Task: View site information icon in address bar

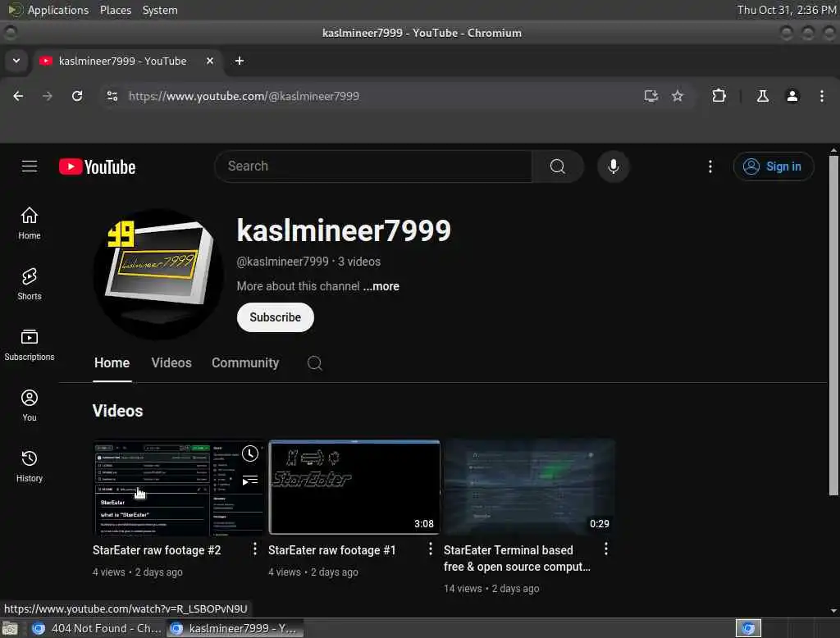Action: (112, 96)
